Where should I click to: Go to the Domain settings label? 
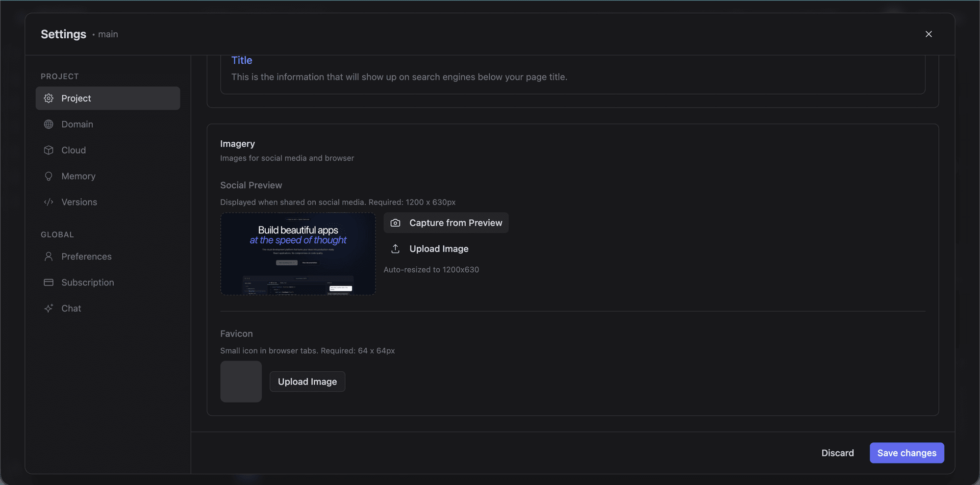pyautogui.click(x=77, y=124)
